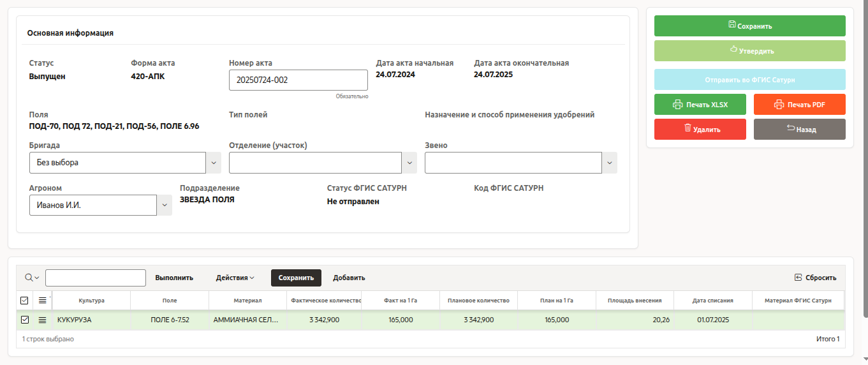The width and height of the screenshot is (868, 365).
Task: Click Добавить to add a row
Action: point(349,278)
